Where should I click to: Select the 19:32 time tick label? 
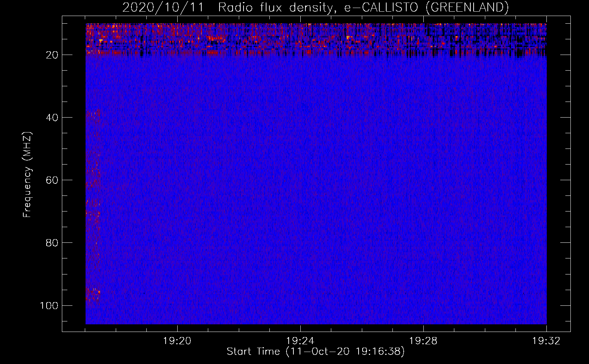546,341
